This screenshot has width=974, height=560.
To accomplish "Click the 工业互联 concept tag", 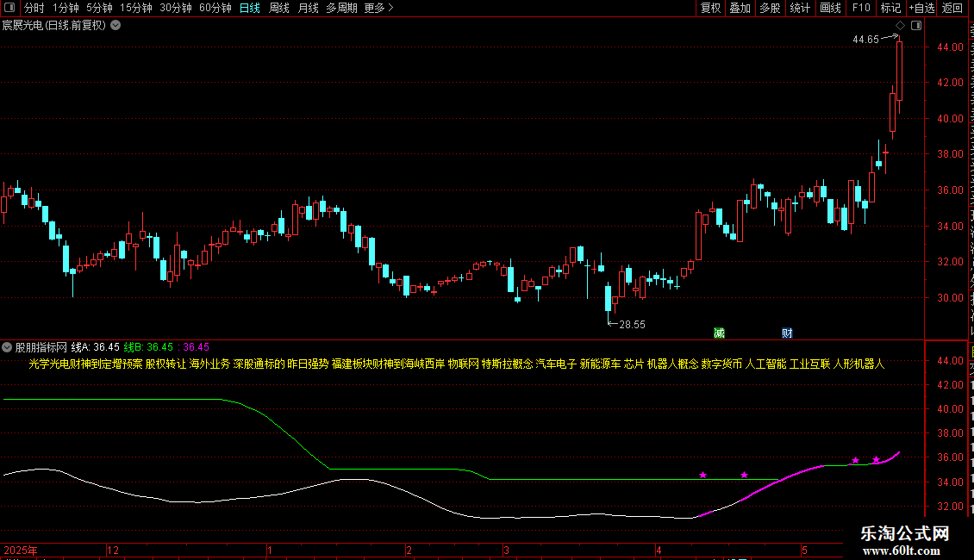I will (810, 364).
